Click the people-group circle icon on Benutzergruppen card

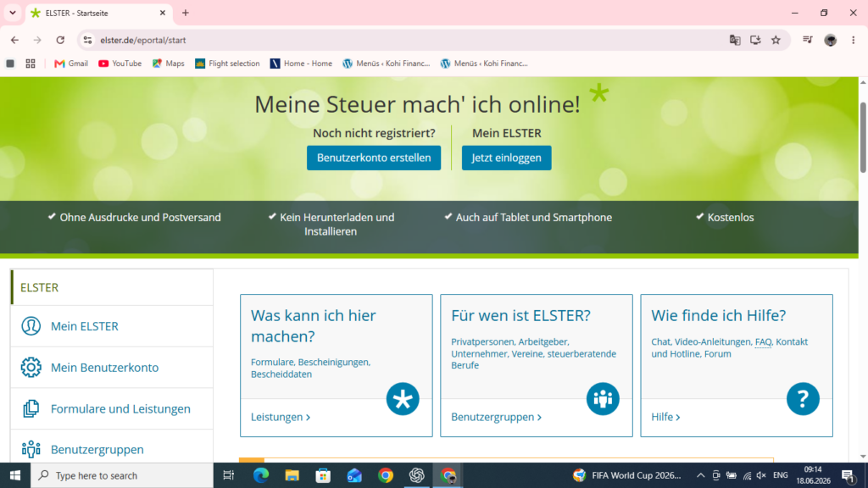click(603, 399)
